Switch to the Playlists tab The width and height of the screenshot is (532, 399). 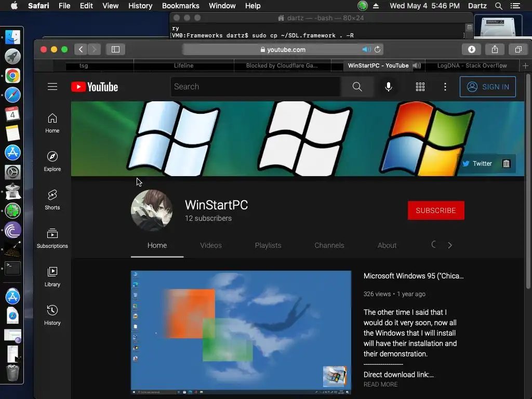(268, 245)
